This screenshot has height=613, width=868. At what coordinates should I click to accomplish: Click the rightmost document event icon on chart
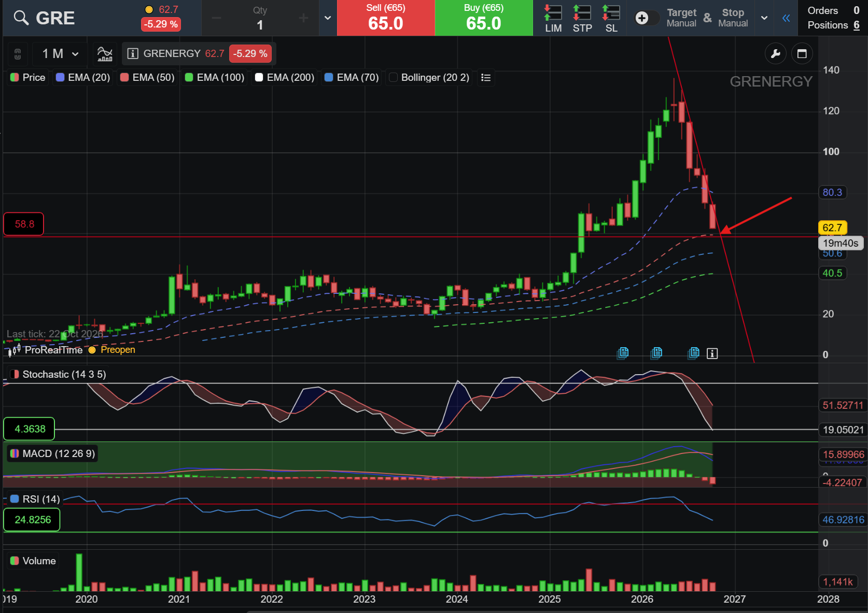(694, 353)
